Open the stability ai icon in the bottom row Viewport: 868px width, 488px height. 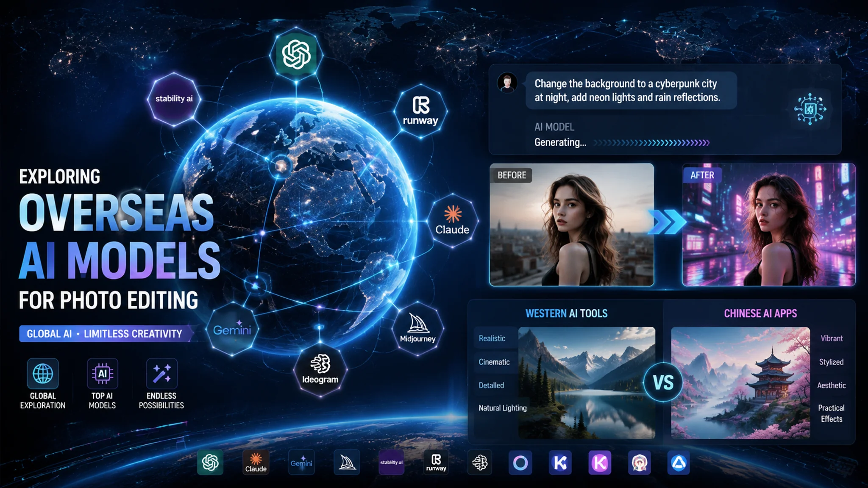391,462
